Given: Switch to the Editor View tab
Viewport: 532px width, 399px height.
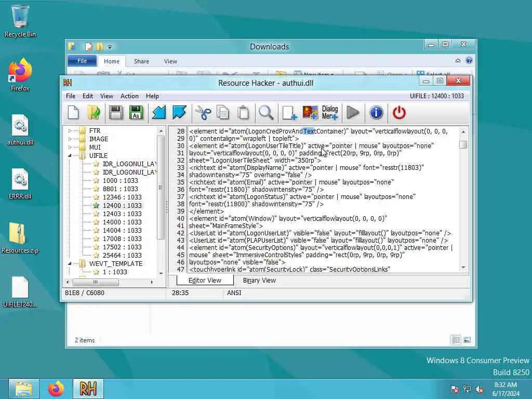Looking at the screenshot, I should pyautogui.click(x=205, y=281).
